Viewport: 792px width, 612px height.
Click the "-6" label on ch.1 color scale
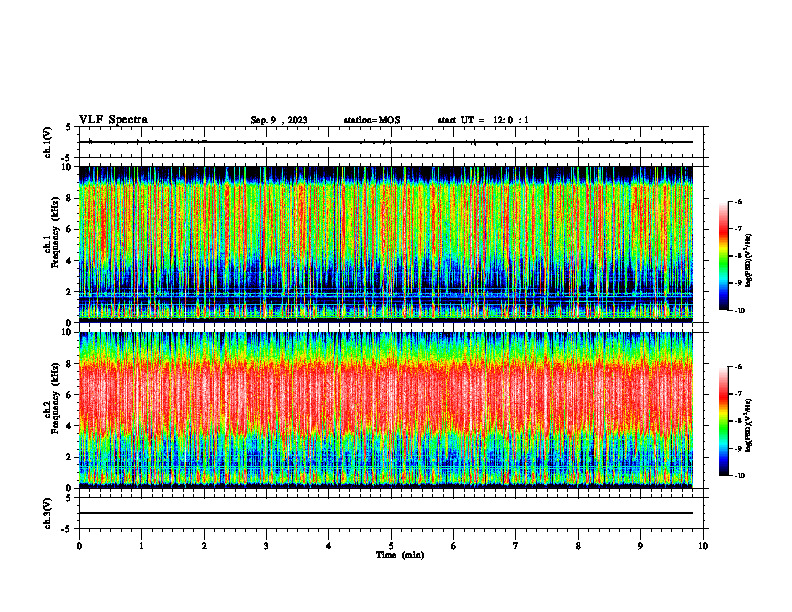738,201
